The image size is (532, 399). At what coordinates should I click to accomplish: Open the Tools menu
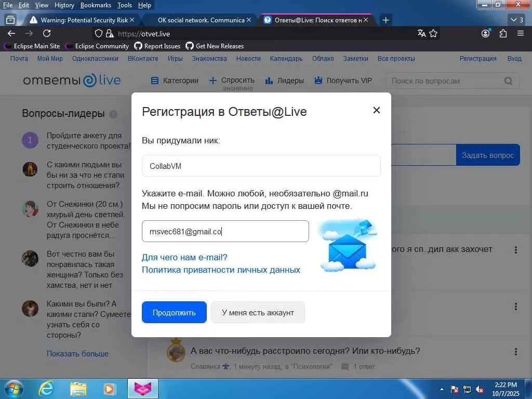tap(125, 5)
